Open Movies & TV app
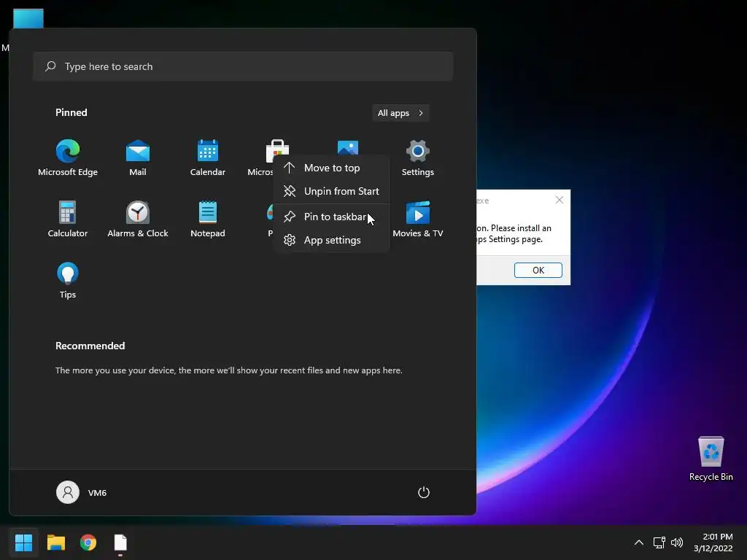The width and height of the screenshot is (747, 560). (x=418, y=219)
